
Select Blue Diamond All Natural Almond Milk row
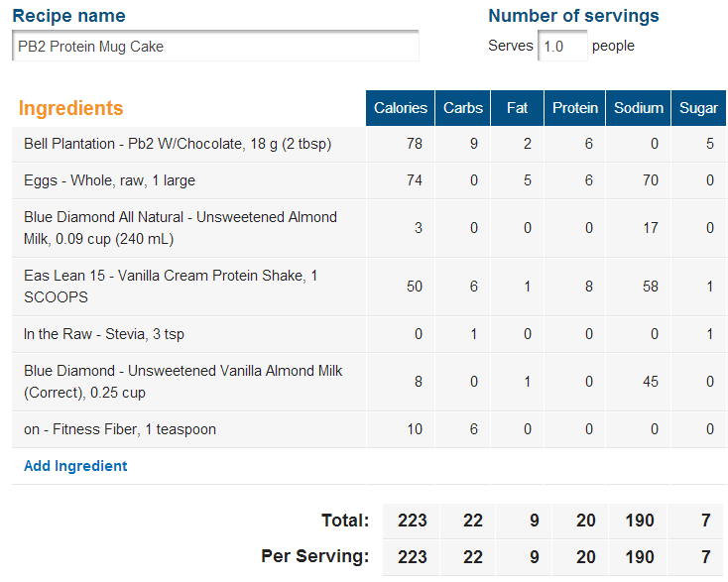[x=369, y=228]
